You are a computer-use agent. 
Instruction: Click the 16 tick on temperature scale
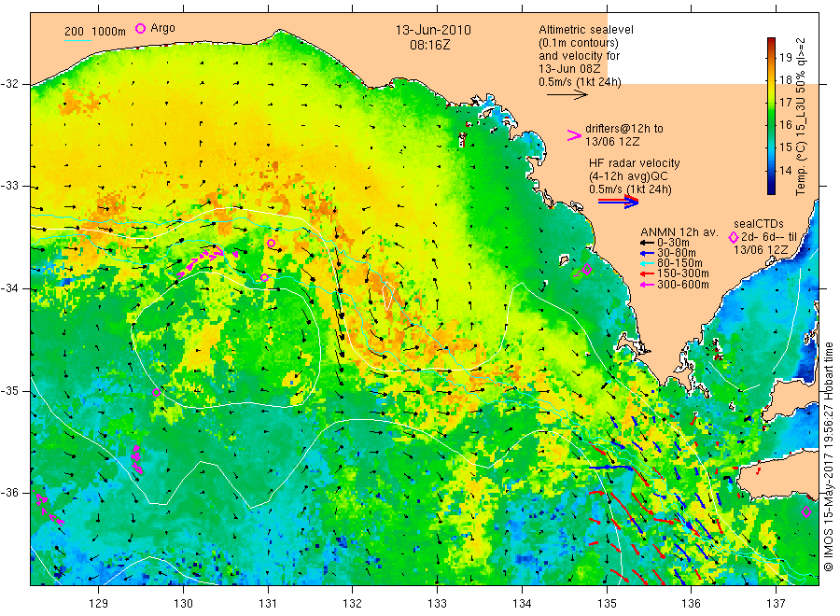(785, 125)
